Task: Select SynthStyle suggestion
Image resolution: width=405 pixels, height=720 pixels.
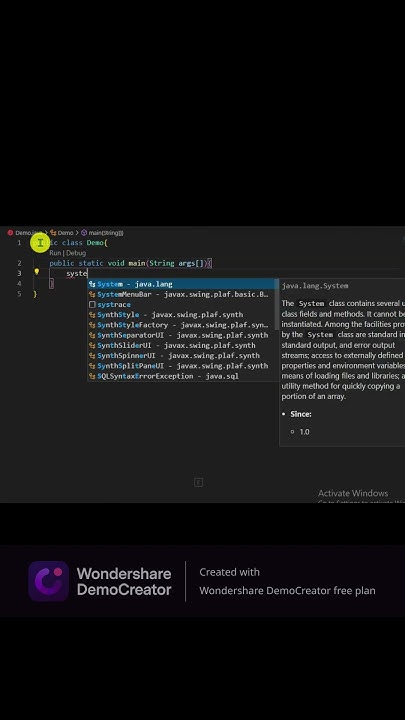Action: tap(183, 315)
